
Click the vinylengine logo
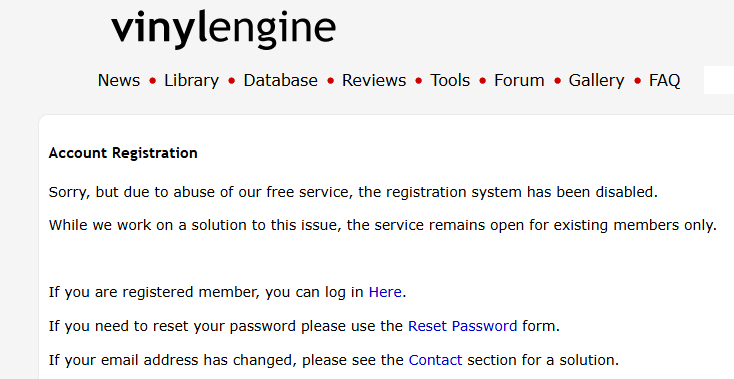pyautogui.click(x=223, y=29)
